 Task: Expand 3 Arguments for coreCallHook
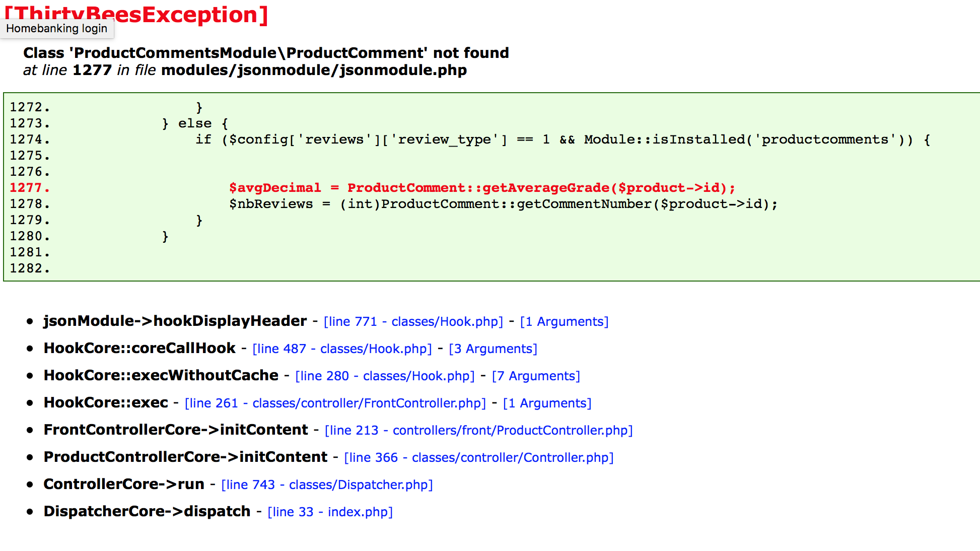[x=493, y=349]
